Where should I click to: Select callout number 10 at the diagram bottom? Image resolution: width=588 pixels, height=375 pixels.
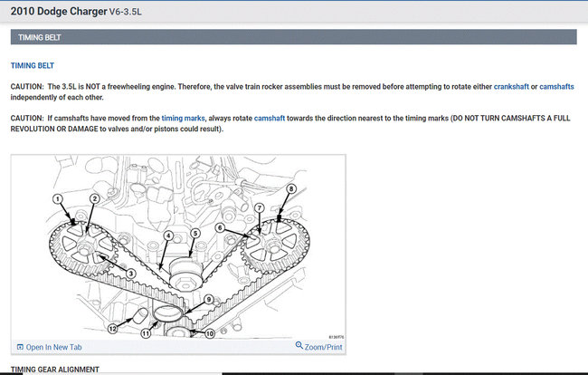tap(209, 333)
